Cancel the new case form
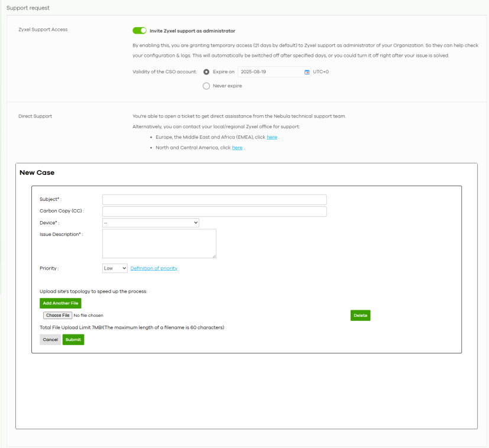489x448 pixels. (x=50, y=340)
